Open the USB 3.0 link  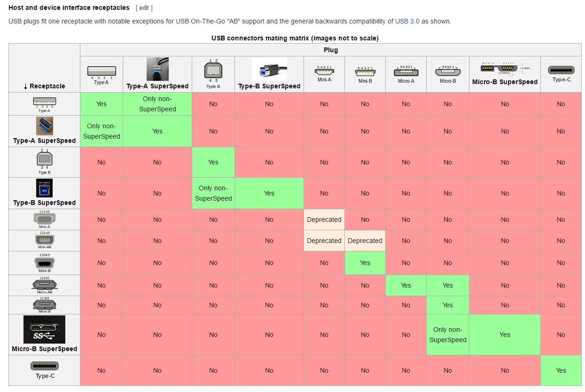tap(407, 21)
